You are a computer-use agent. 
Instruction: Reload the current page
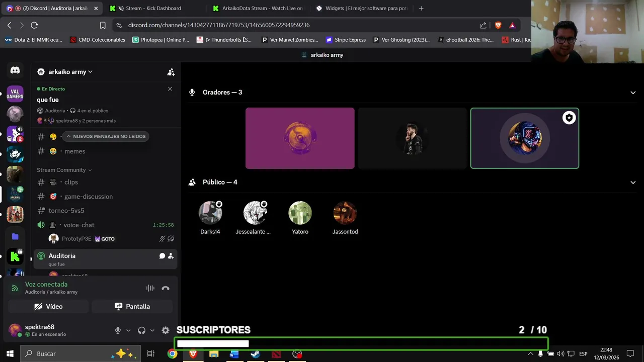pyautogui.click(x=34, y=25)
